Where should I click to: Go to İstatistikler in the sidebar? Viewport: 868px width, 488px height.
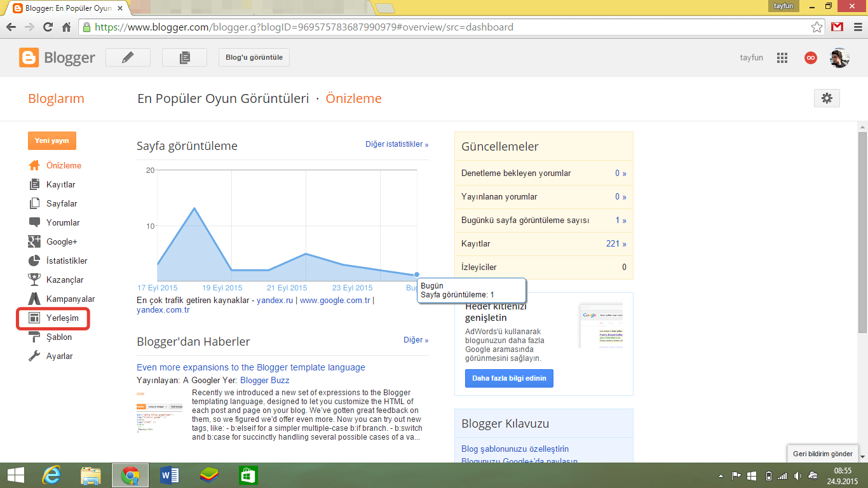pos(67,261)
